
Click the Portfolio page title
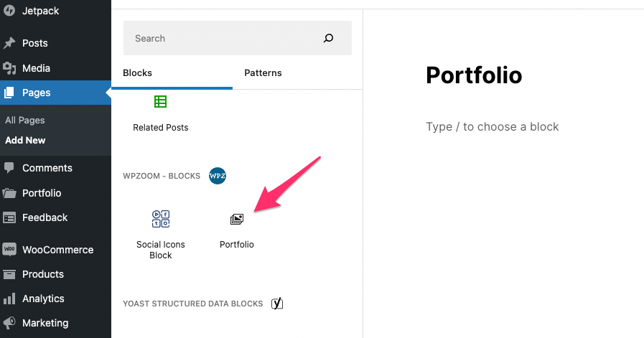click(x=474, y=75)
